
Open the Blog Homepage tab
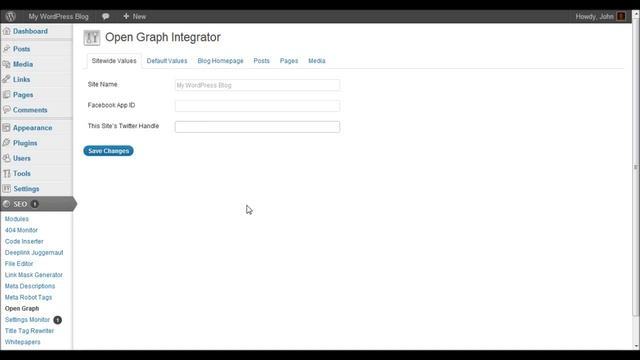pyautogui.click(x=220, y=61)
